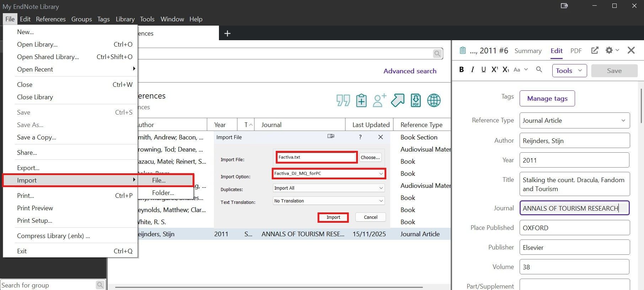Choose Folder... from the Import submenu

click(x=166, y=193)
